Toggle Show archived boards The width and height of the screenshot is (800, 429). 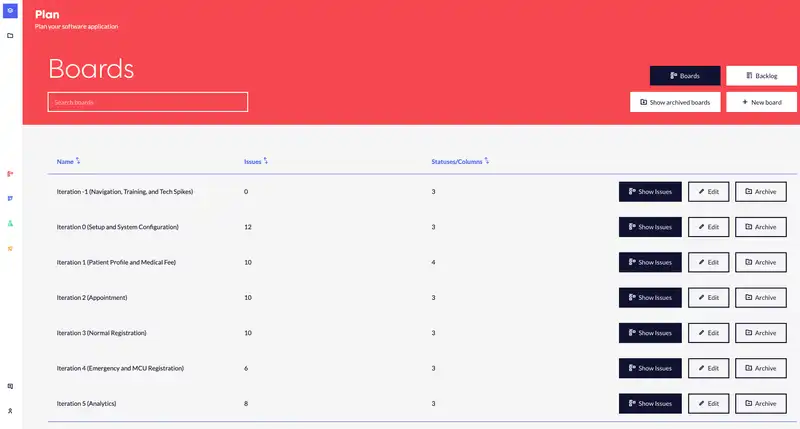click(x=675, y=102)
